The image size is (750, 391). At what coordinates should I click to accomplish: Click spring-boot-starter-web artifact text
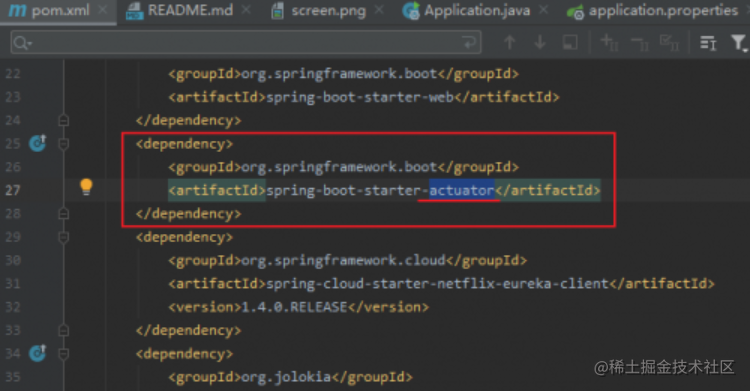click(360, 97)
